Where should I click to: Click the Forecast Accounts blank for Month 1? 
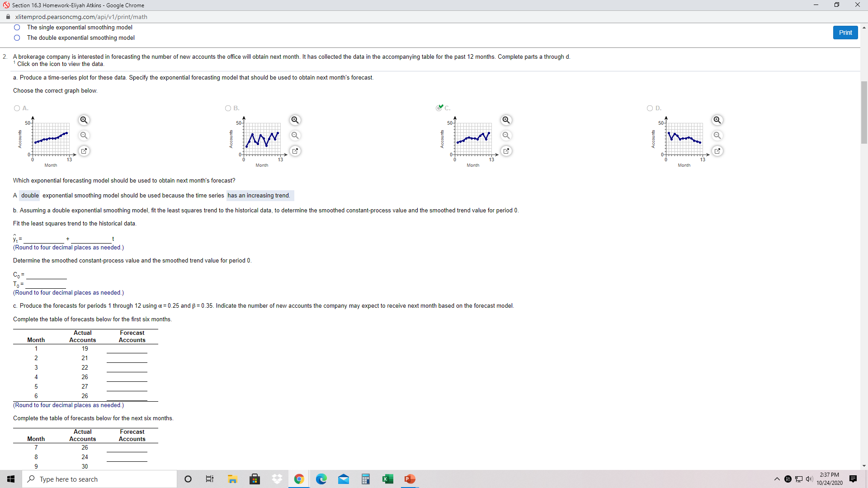click(x=127, y=352)
